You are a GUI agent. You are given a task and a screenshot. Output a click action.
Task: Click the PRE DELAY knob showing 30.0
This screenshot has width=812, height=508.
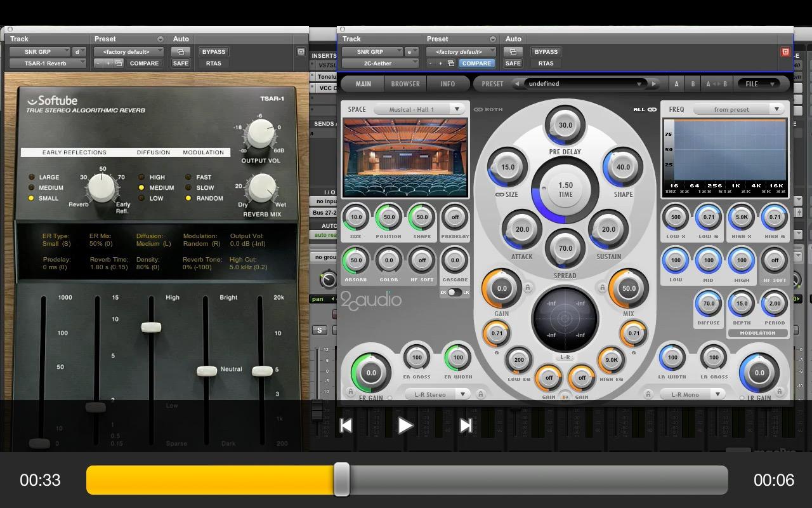pyautogui.click(x=565, y=125)
